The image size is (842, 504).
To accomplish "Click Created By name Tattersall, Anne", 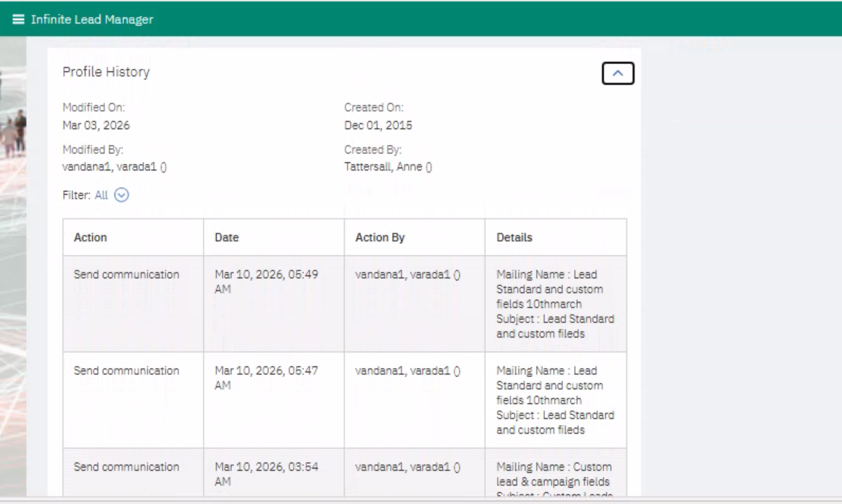I will 388,167.
